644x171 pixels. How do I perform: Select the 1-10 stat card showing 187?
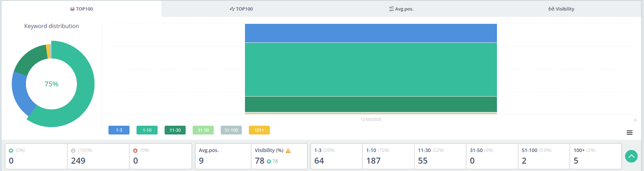tap(389, 156)
